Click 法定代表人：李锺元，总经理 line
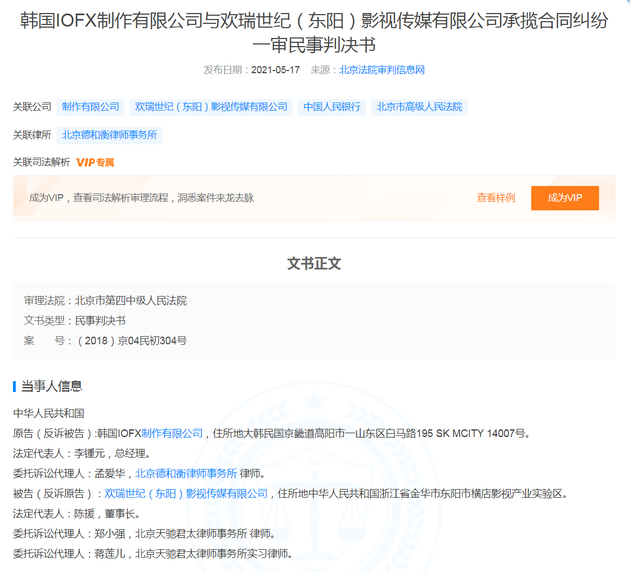630x572 pixels. pyautogui.click(x=82, y=453)
